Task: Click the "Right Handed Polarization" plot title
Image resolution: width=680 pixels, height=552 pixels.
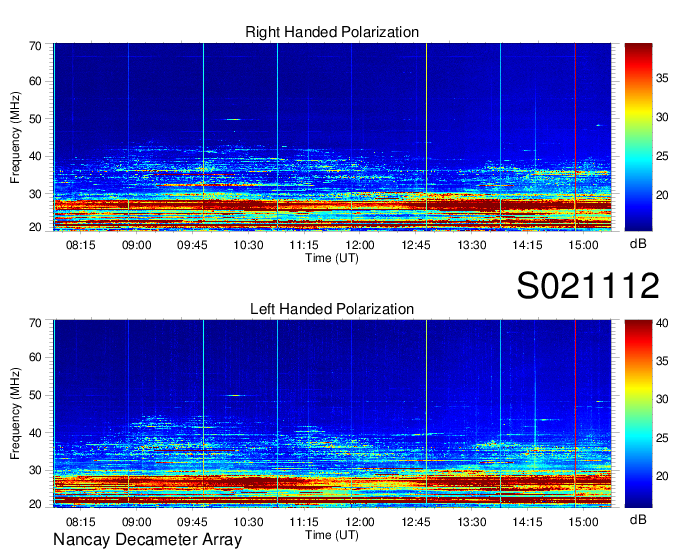Action: coord(332,32)
